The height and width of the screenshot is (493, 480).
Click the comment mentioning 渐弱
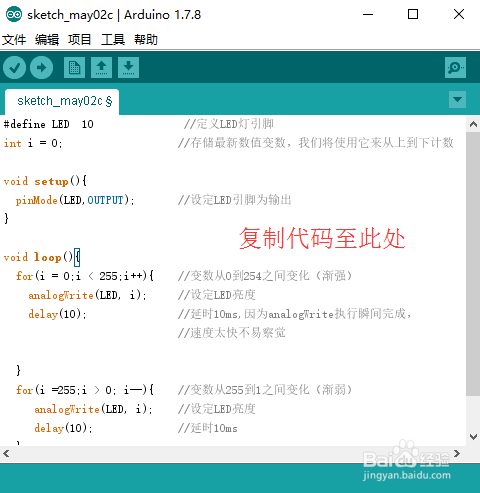click(x=265, y=390)
